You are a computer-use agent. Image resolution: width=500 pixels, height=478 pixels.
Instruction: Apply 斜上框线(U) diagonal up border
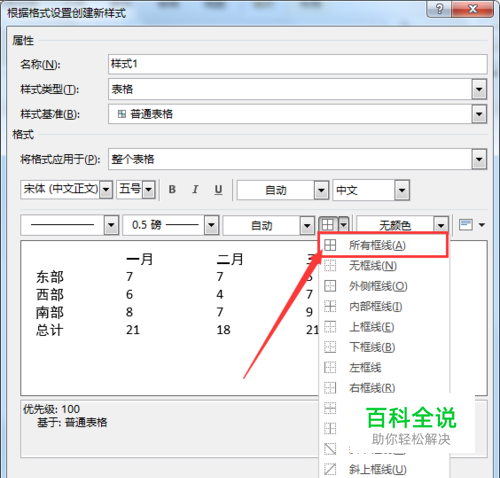tap(384, 469)
